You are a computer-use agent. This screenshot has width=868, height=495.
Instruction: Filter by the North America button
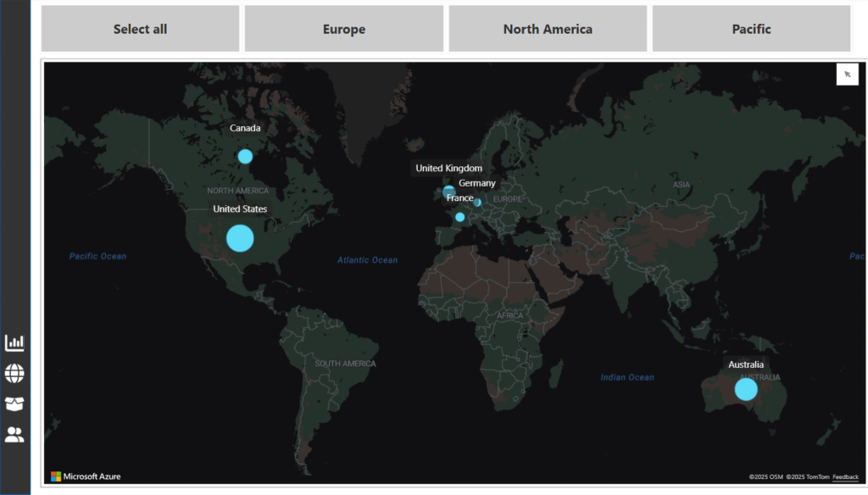point(548,29)
